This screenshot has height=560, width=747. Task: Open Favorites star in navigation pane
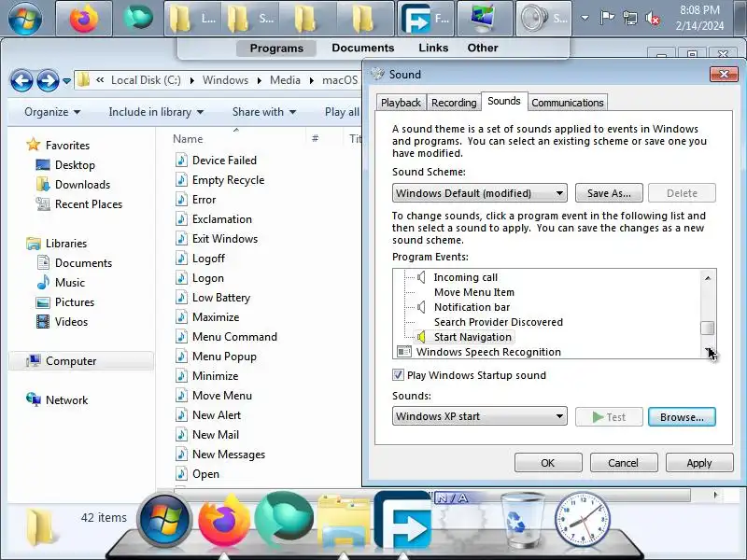[34, 145]
